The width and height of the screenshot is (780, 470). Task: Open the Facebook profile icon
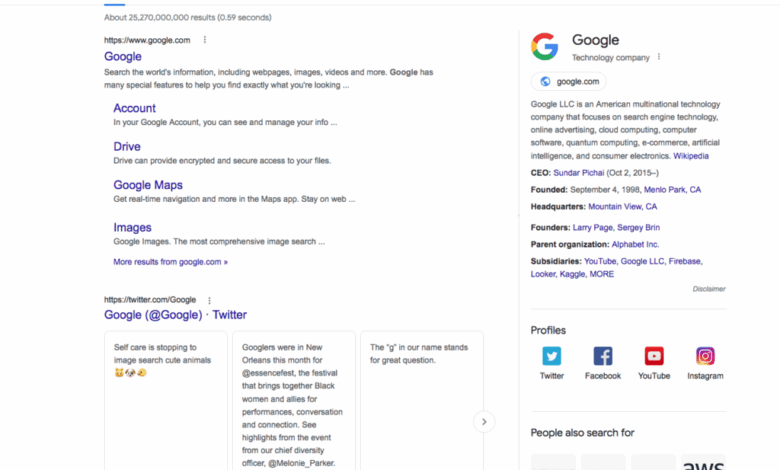603,356
